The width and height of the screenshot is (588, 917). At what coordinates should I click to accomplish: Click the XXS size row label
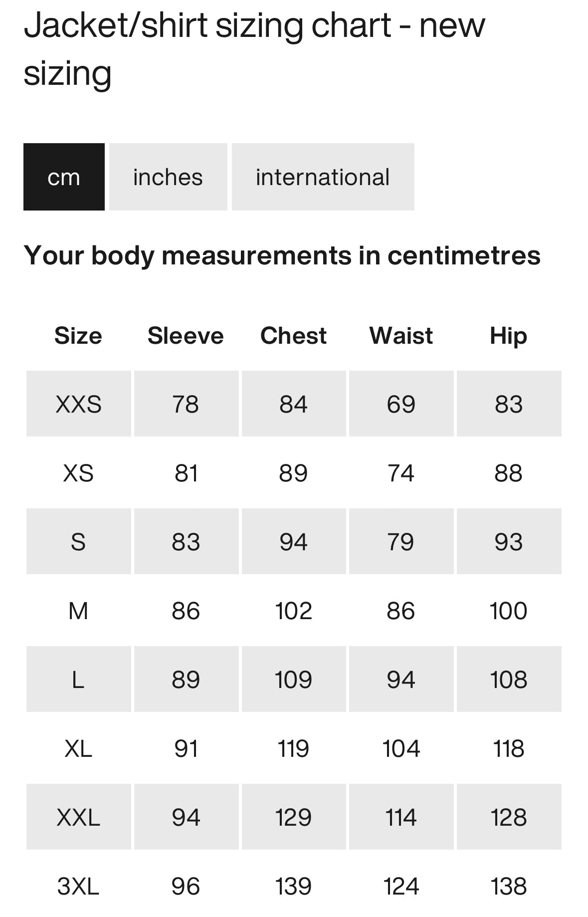[x=78, y=404]
